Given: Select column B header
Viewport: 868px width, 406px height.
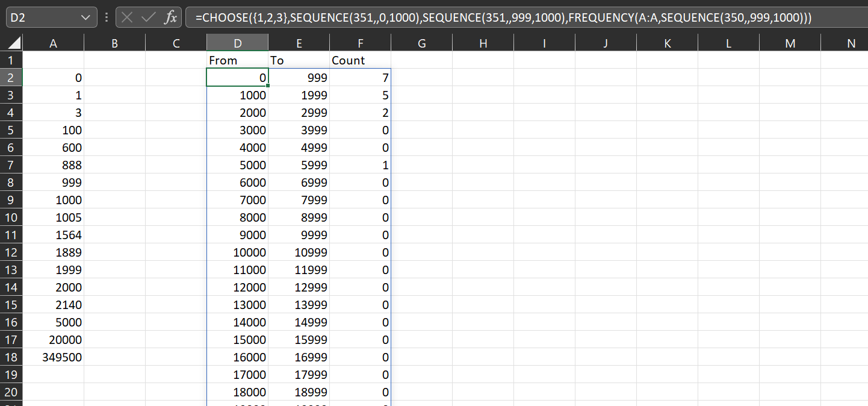Looking at the screenshot, I should (115, 43).
